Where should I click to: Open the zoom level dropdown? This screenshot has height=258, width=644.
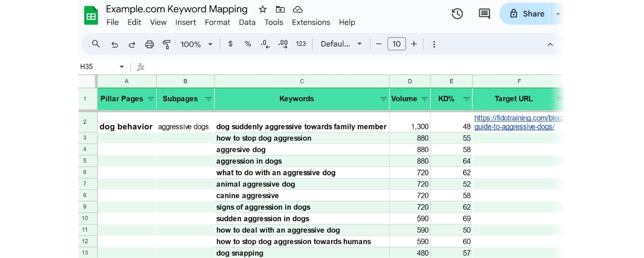coord(210,44)
